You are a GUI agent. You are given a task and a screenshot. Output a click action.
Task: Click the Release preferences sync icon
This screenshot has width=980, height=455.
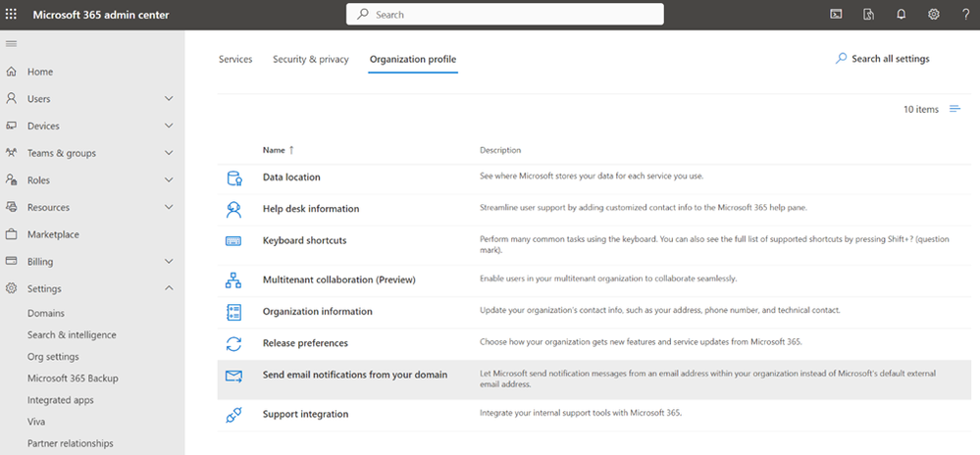coord(233,343)
